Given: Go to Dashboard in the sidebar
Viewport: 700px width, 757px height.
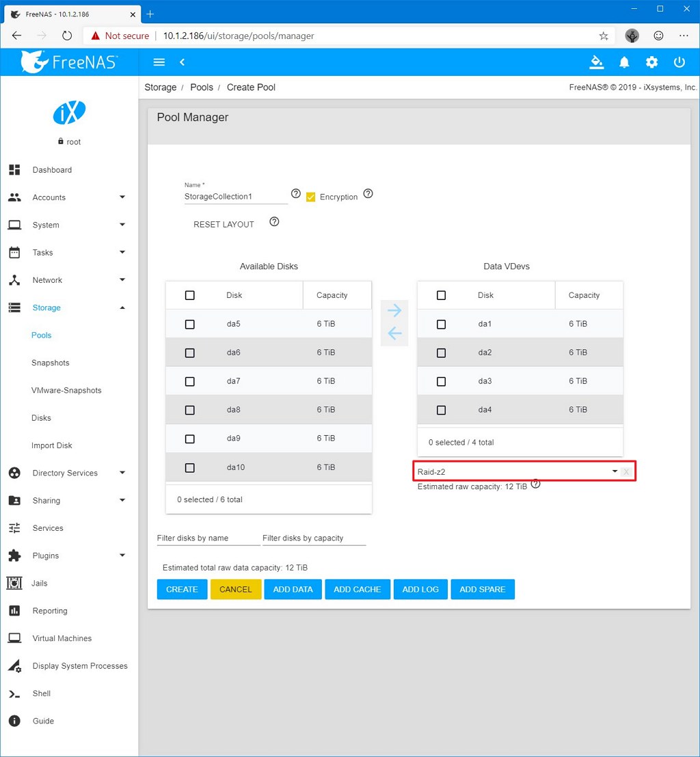Looking at the screenshot, I should [52, 170].
